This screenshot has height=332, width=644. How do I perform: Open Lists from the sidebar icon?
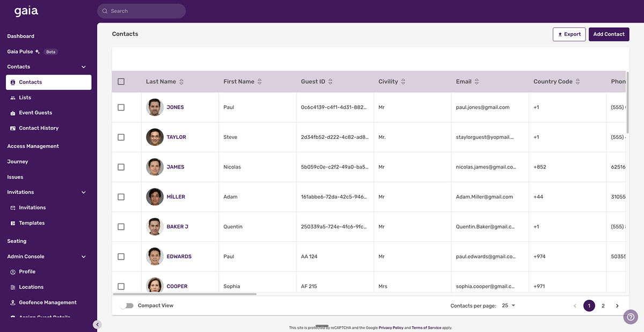point(13,97)
